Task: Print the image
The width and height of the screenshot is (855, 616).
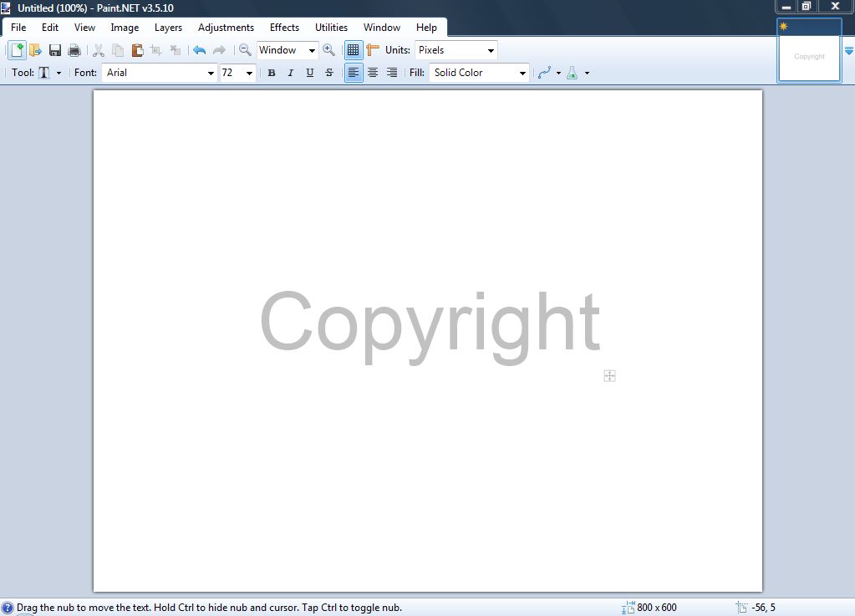Action: pyautogui.click(x=74, y=50)
